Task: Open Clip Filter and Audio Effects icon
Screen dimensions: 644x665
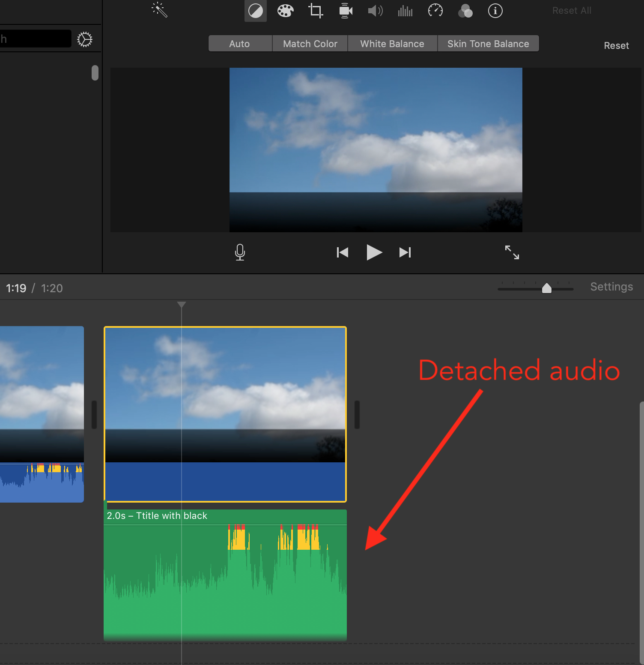Action: click(465, 11)
